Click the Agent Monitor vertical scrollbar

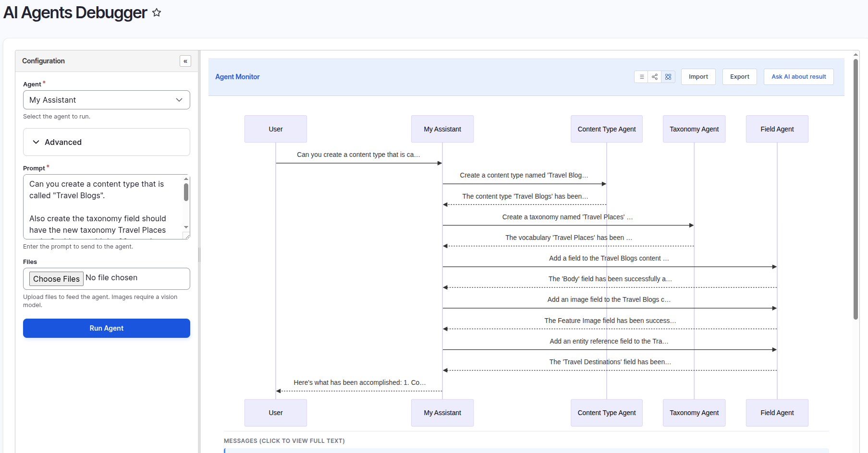(856, 189)
